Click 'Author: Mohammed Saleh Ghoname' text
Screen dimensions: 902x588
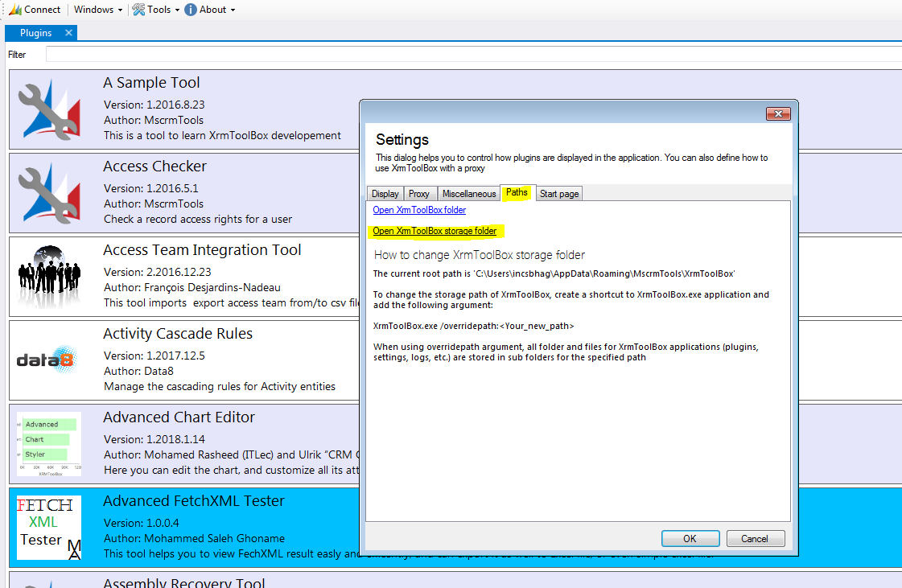194,538
